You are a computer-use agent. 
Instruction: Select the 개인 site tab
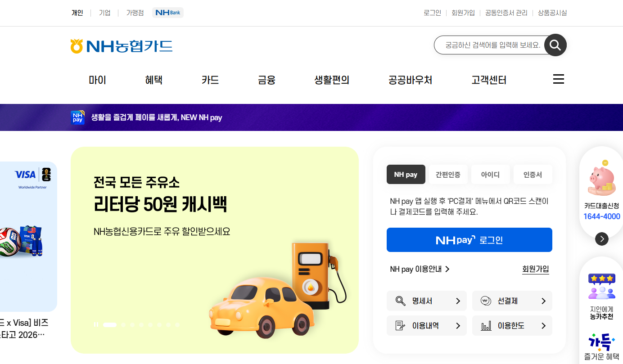pos(77,13)
